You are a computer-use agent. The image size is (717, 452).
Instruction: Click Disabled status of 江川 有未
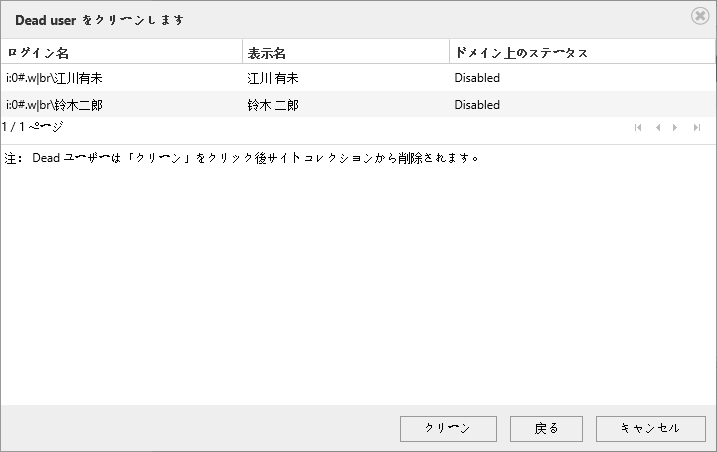point(477,78)
